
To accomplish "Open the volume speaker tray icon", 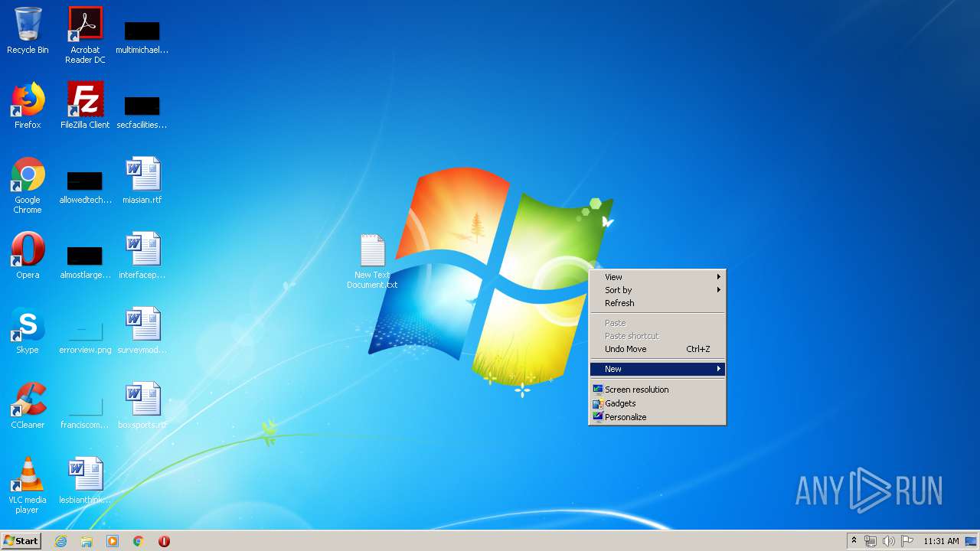I will click(x=889, y=541).
